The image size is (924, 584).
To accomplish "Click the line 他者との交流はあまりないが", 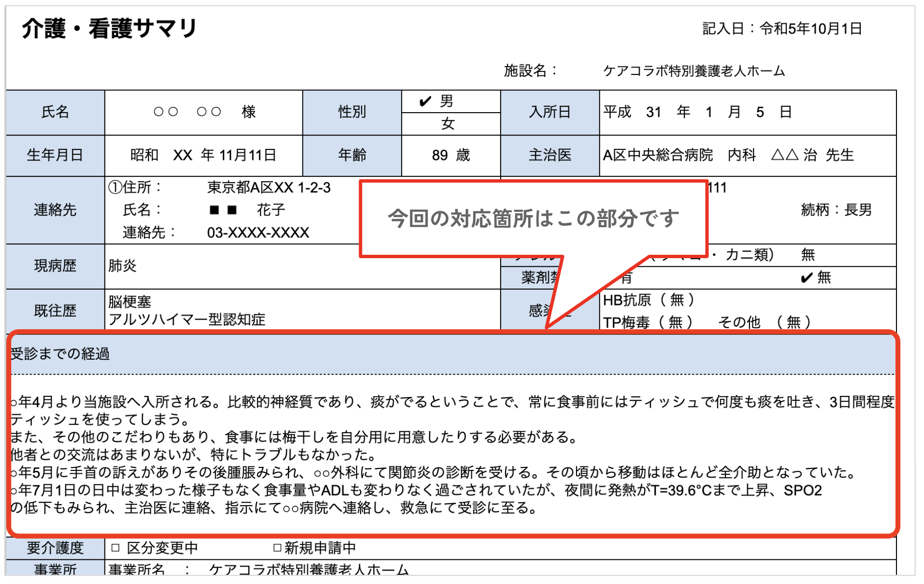I will pos(194,454).
